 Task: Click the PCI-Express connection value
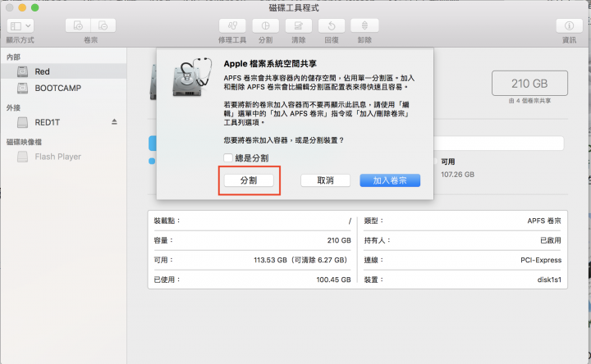click(541, 260)
